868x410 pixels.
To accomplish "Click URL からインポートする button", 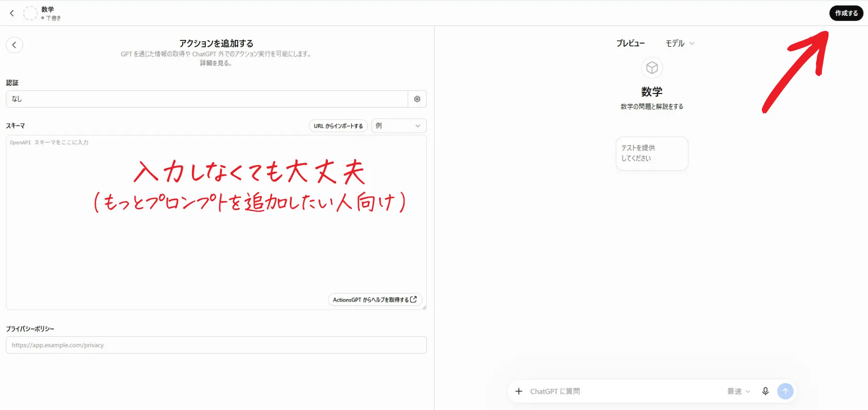I will click(x=338, y=126).
